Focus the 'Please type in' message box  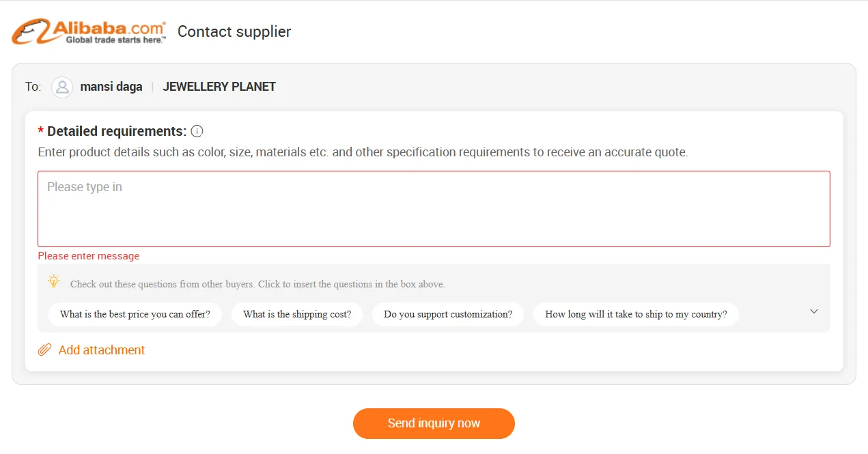point(434,209)
